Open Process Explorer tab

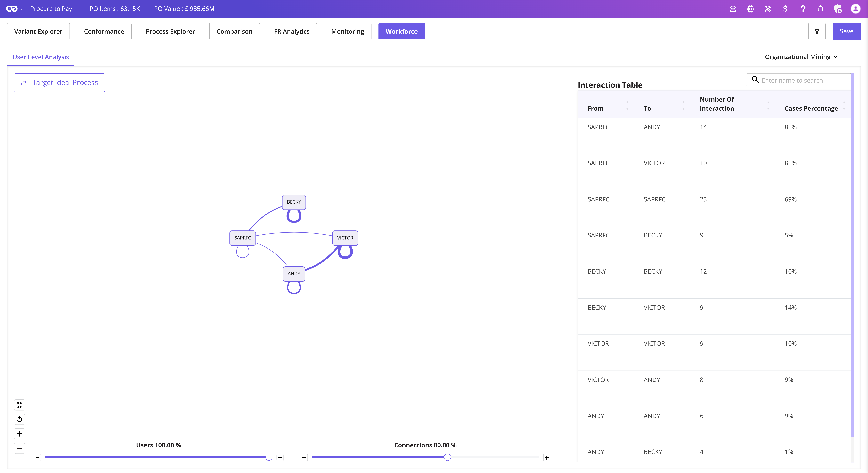click(x=170, y=31)
